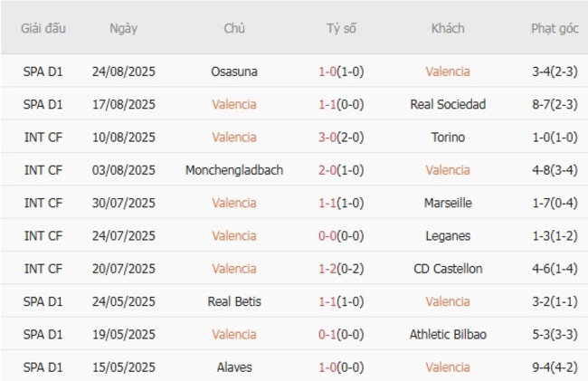
Task: Select CD Castellon in the away column
Action: pos(448,269)
